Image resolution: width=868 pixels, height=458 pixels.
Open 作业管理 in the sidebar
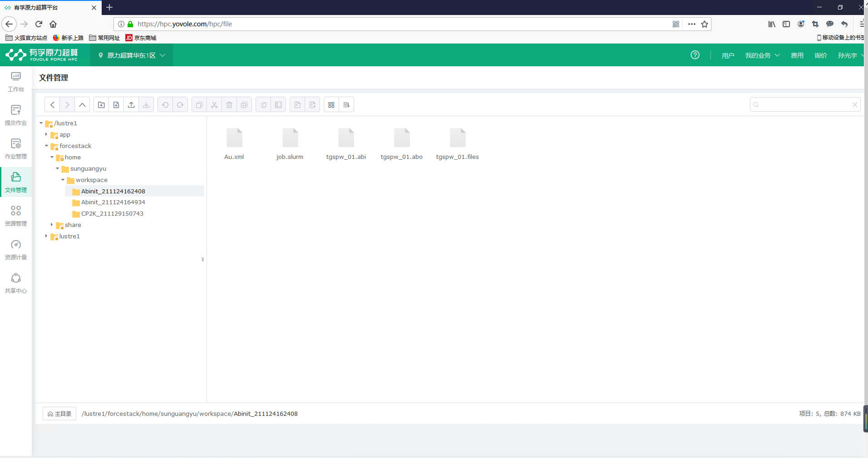(x=16, y=149)
